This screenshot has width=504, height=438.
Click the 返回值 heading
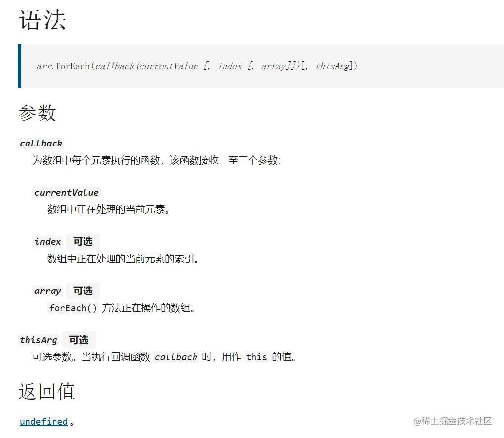(47, 391)
